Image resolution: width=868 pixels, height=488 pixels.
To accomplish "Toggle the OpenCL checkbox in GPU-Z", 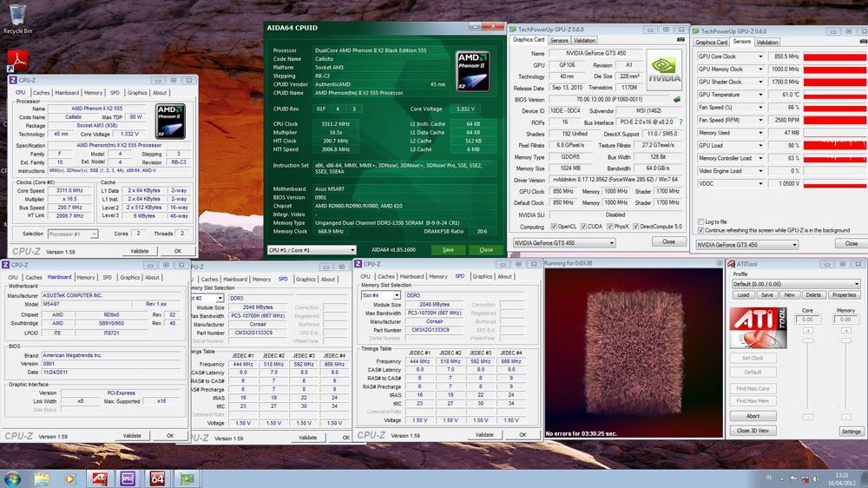I will tap(554, 227).
